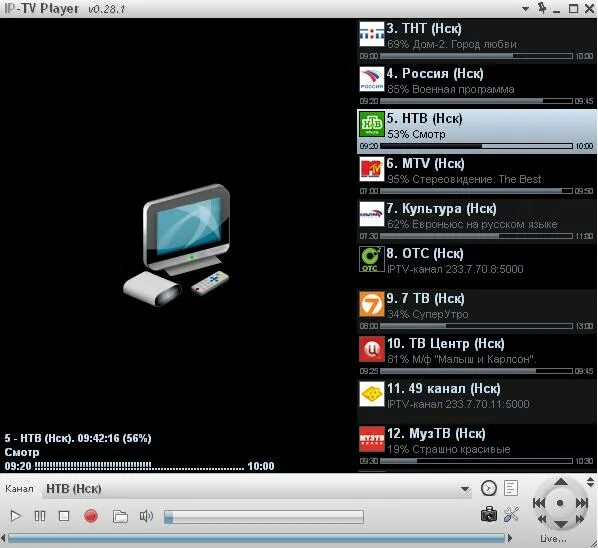The image size is (598, 548).
Task: Click the fast-forward arrows on the dial
Action: tap(580, 519)
